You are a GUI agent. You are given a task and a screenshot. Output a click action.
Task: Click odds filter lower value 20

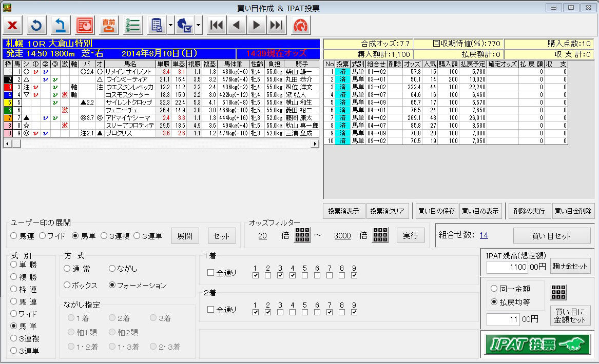coord(262,236)
